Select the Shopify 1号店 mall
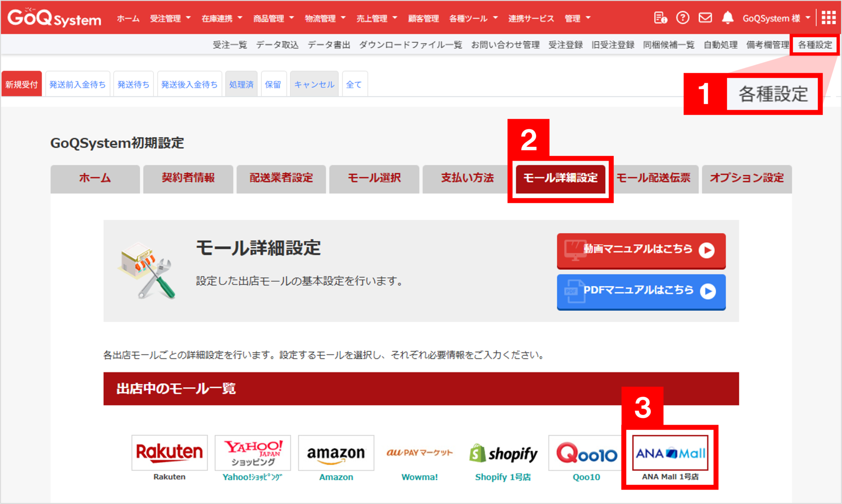 tap(502, 453)
